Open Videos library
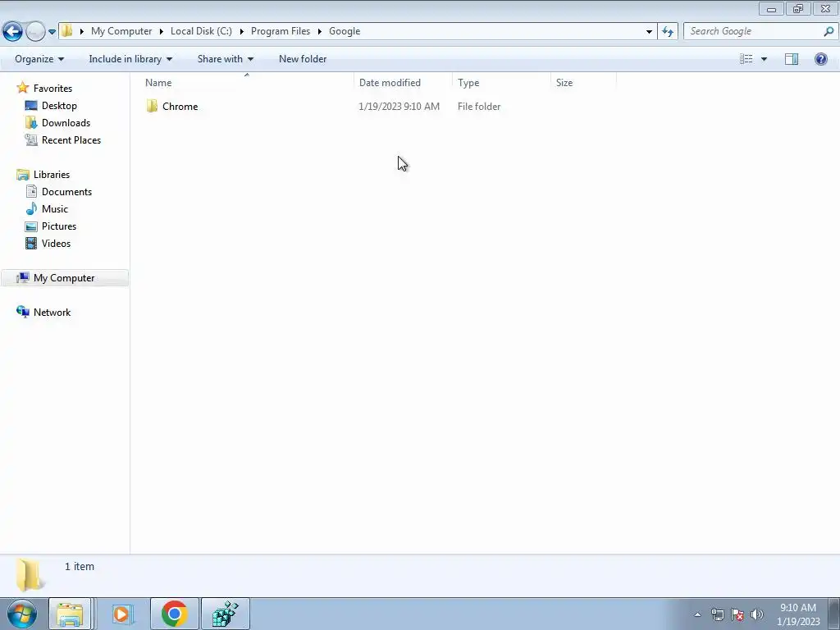This screenshot has height=630, width=840. [x=56, y=243]
